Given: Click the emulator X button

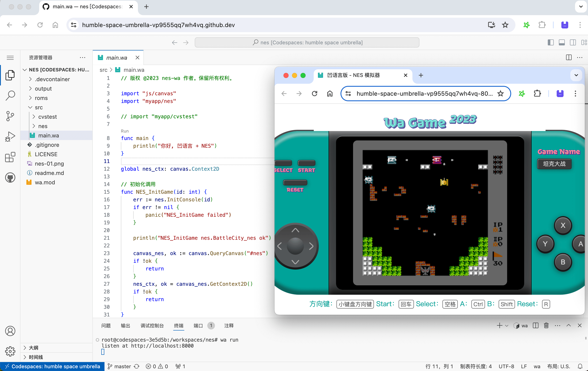Looking at the screenshot, I should (x=563, y=225).
